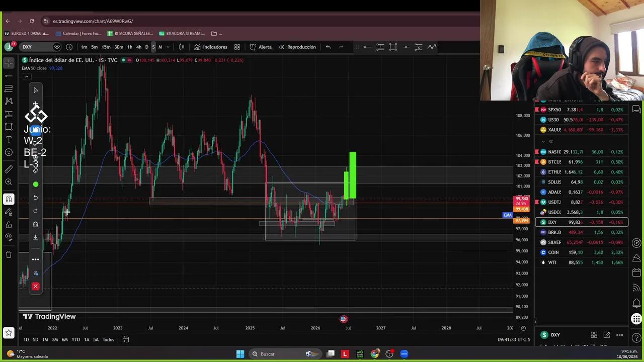The image size is (644, 362).
Task: Select the Text annotation tool
Action: [x=9, y=139]
